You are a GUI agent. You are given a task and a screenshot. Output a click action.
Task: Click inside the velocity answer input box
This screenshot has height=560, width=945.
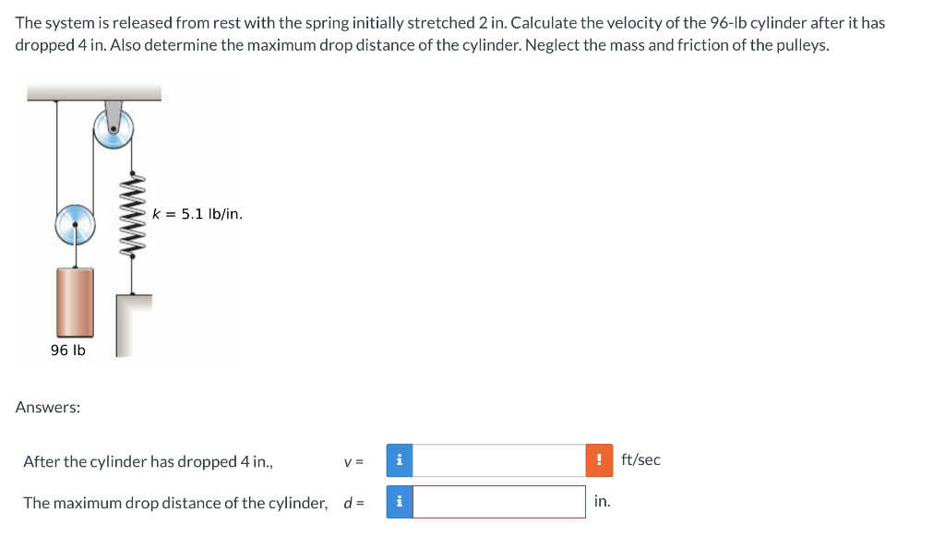498,459
